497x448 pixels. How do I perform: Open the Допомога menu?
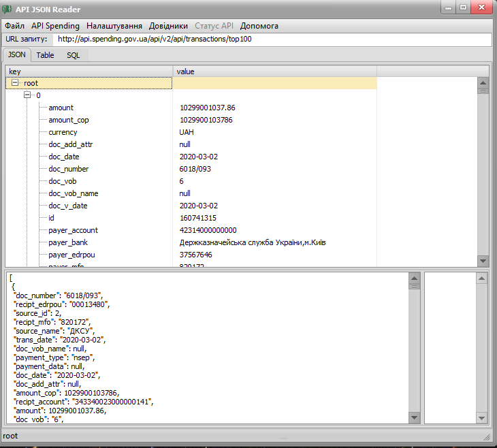pos(259,26)
